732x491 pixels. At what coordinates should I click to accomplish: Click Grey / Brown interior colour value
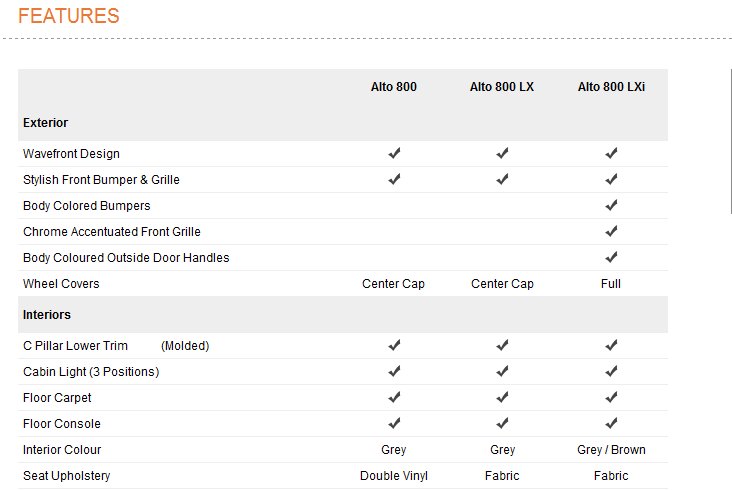611,450
